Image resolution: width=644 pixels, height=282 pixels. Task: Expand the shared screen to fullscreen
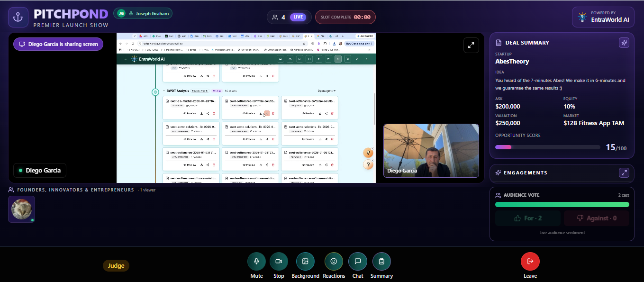point(471,45)
